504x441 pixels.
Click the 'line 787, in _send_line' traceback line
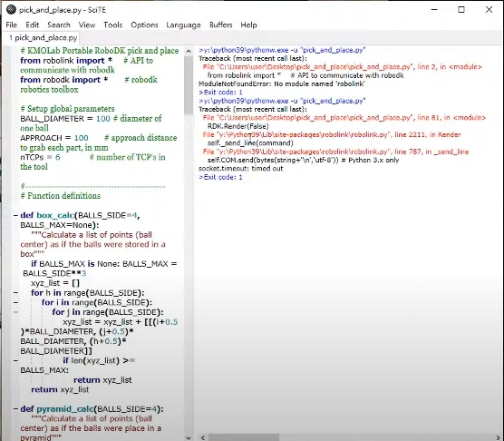coord(335,152)
